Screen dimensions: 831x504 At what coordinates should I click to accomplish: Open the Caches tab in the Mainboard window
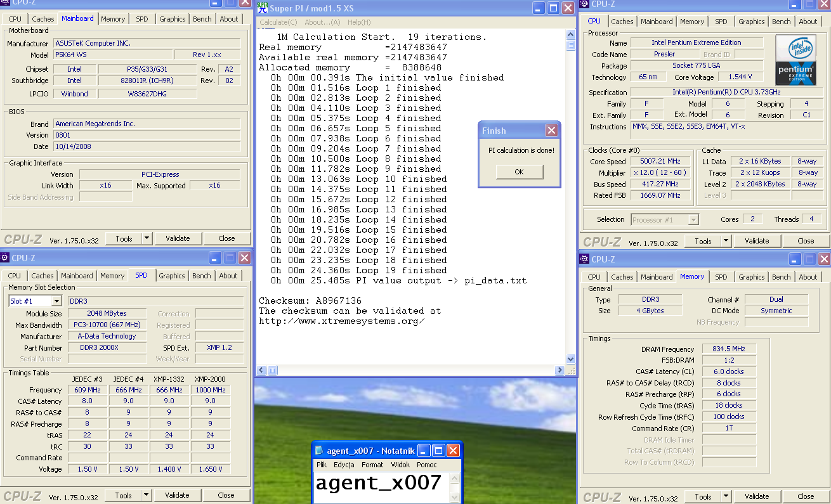coord(43,19)
